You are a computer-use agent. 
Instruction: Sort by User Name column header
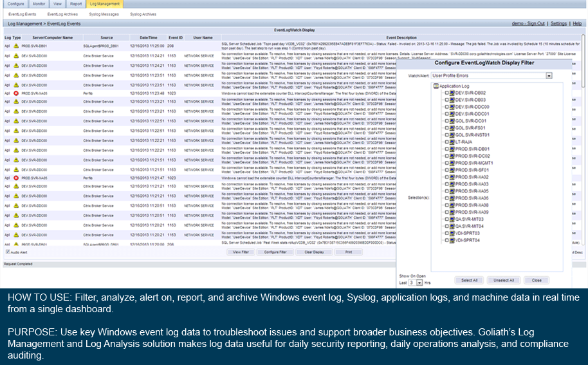pos(203,37)
